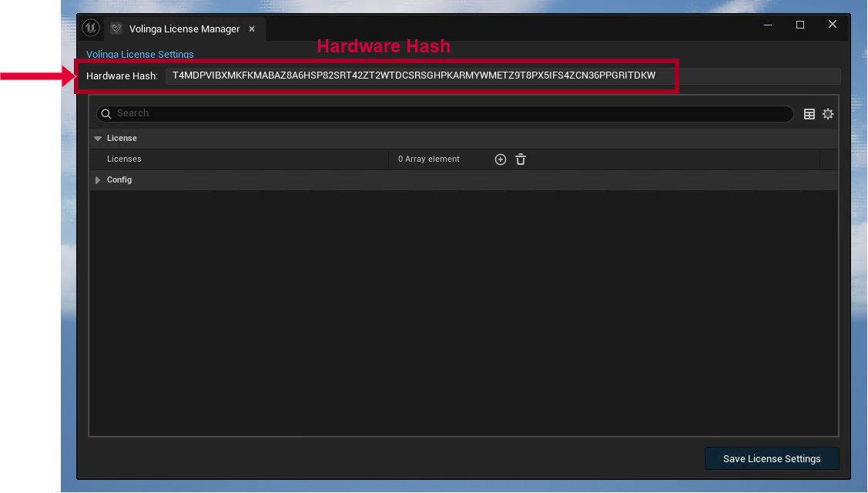Close the License Manager window
Viewport: 868px width, 493px height.
tap(833, 25)
